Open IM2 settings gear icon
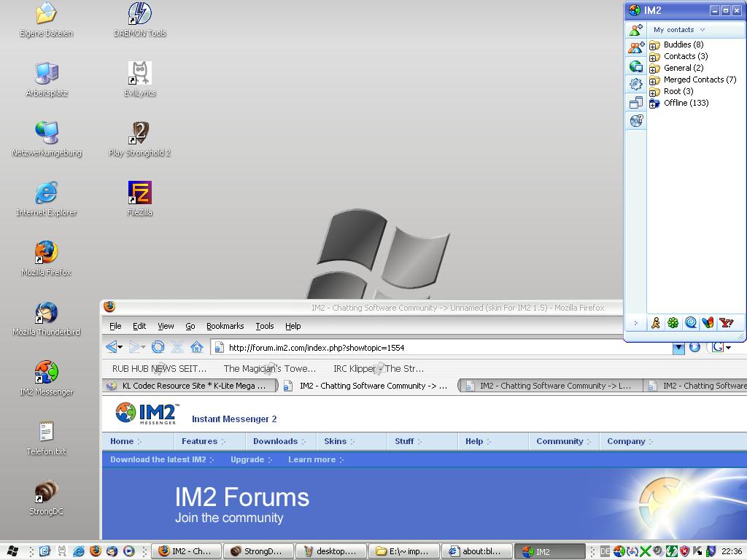This screenshot has width=747, height=560. click(636, 85)
